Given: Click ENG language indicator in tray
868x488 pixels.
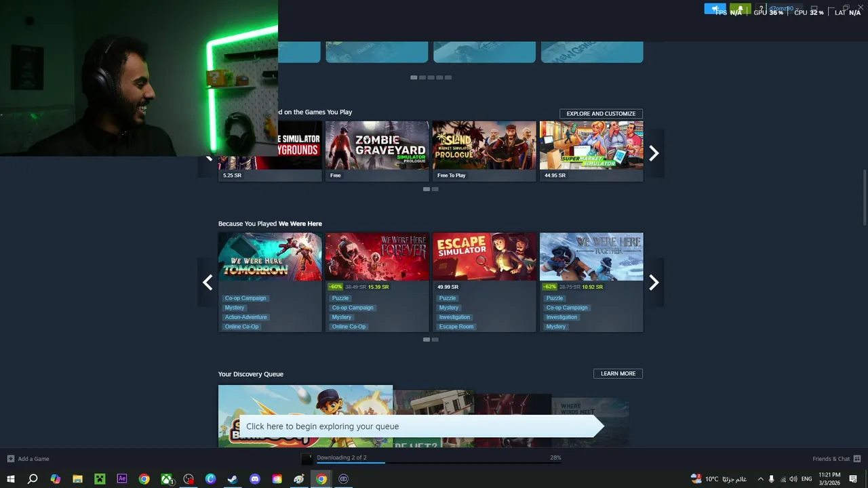Looking at the screenshot, I should click(x=807, y=479).
